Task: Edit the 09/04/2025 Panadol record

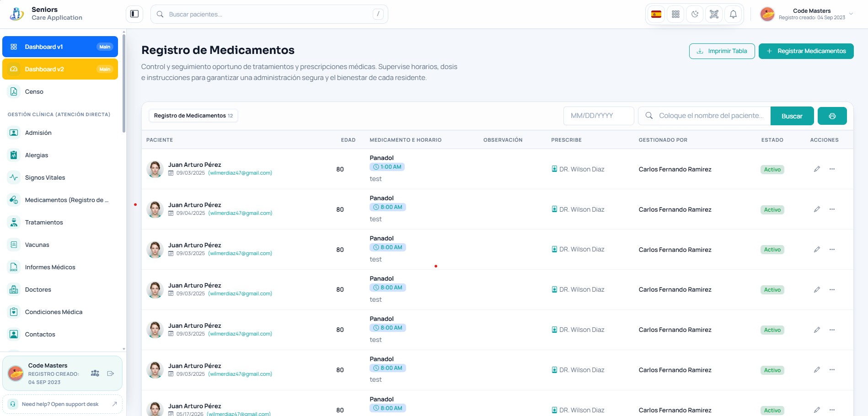Action: tap(817, 209)
